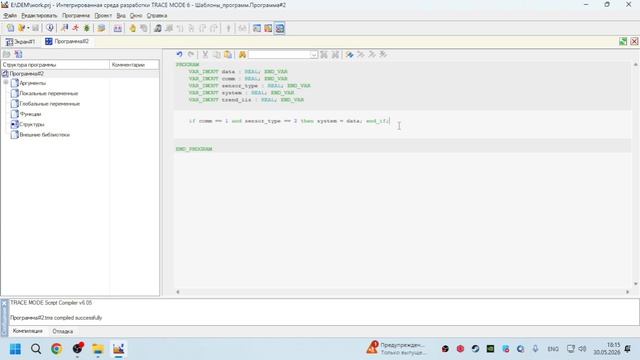Open the Вид menu
Viewport: 640px width, 360px height.
click(x=121, y=16)
